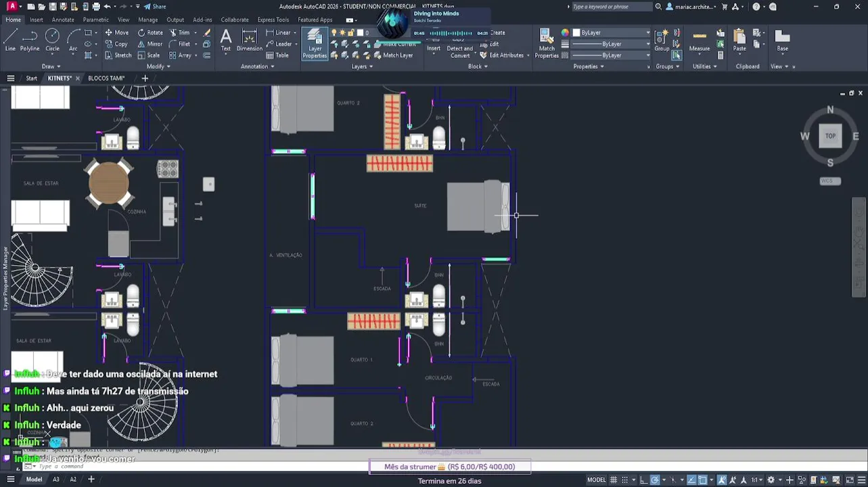Toggle MODEL space button in status bar
This screenshot has height=487, width=868.
click(596, 480)
